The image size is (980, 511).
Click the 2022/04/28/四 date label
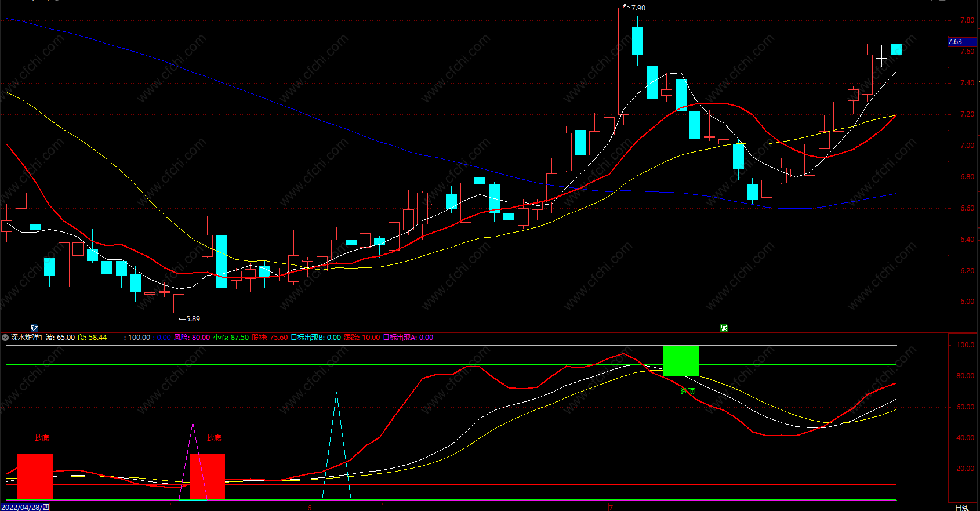coord(26,508)
